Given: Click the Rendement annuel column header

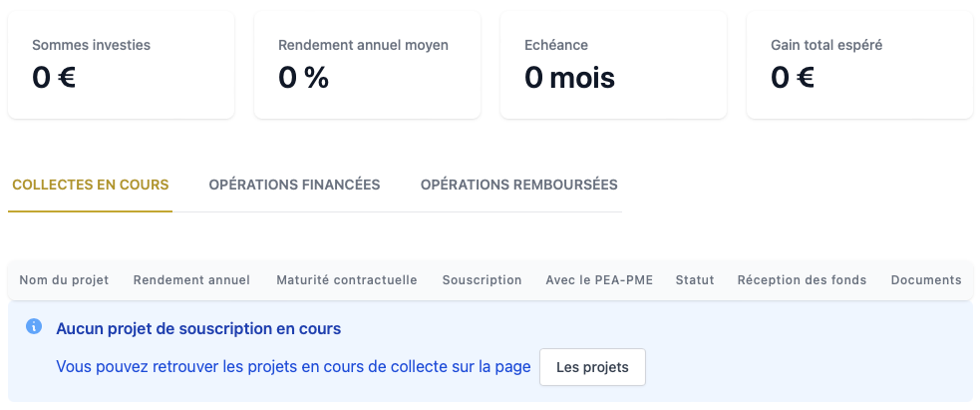Looking at the screenshot, I should coord(191,280).
